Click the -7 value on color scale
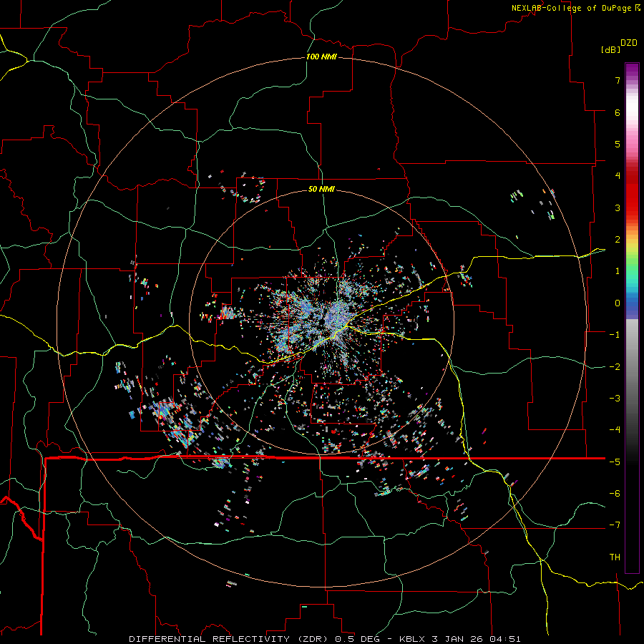This screenshot has height=644, width=644. coord(615,525)
